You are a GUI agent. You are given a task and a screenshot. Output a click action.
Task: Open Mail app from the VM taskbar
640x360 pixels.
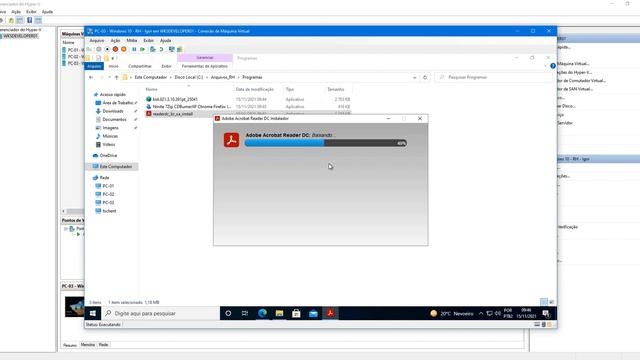pos(313,313)
